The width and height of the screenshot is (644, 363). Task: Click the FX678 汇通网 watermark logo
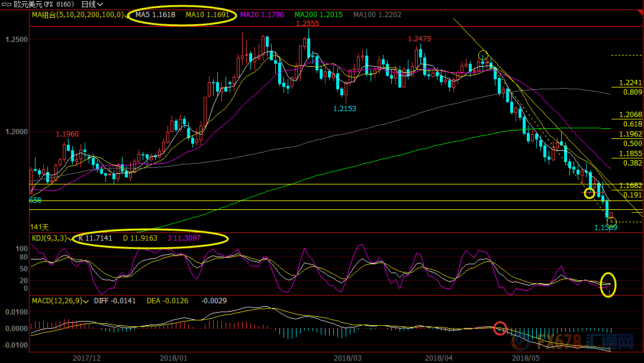click(598, 342)
